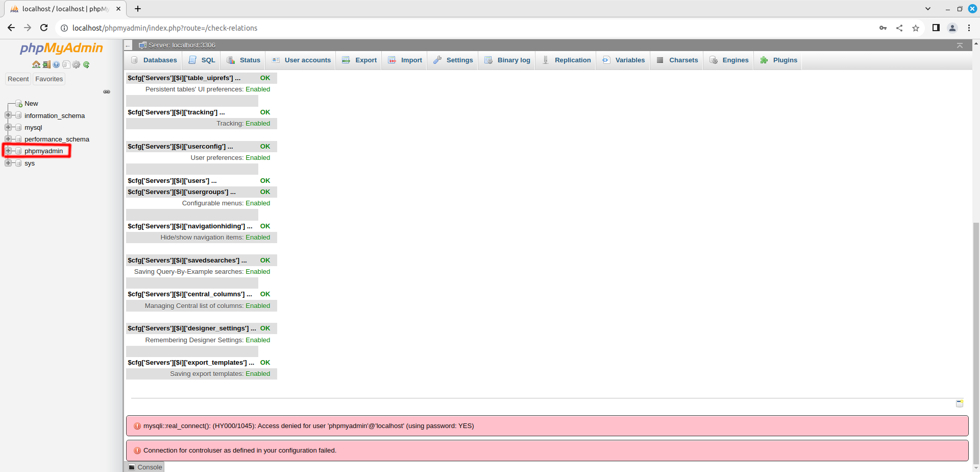Viewport: 980px width, 472px height.
Task: Click the phpMyAdmin logo
Action: [61, 48]
